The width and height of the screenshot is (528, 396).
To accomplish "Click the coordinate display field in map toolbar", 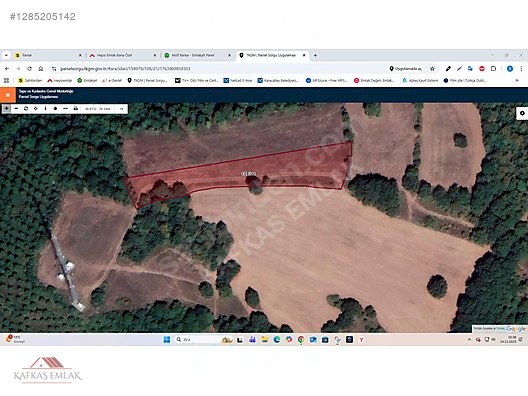I will click(98, 109).
